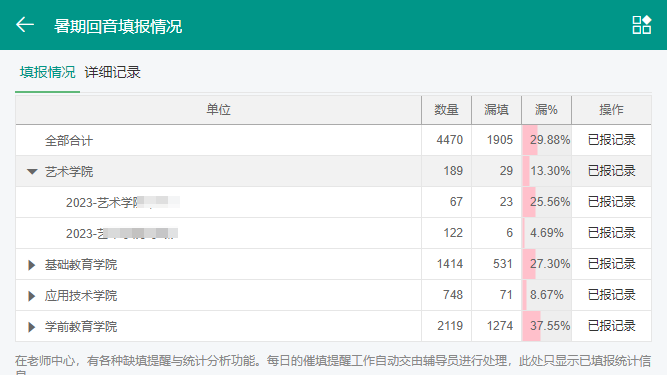Click the 单位 column header

218,110
